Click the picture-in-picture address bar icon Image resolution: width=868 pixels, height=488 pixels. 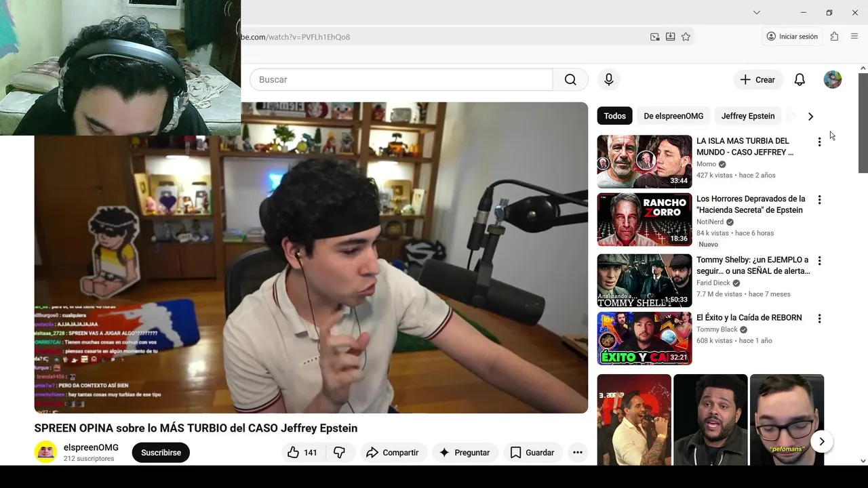654,37
